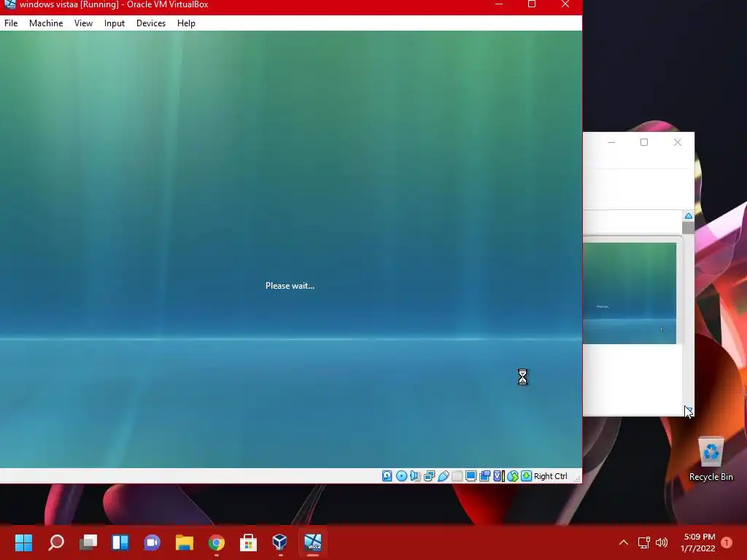Open the clock and date flyout
Image resolution: width=747 pixels, height=560 pixels.
pyautogui.click(x=698, y=542)
